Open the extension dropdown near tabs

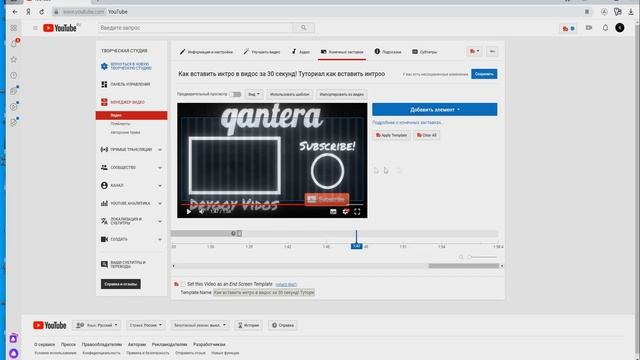[x=474, y=51]
